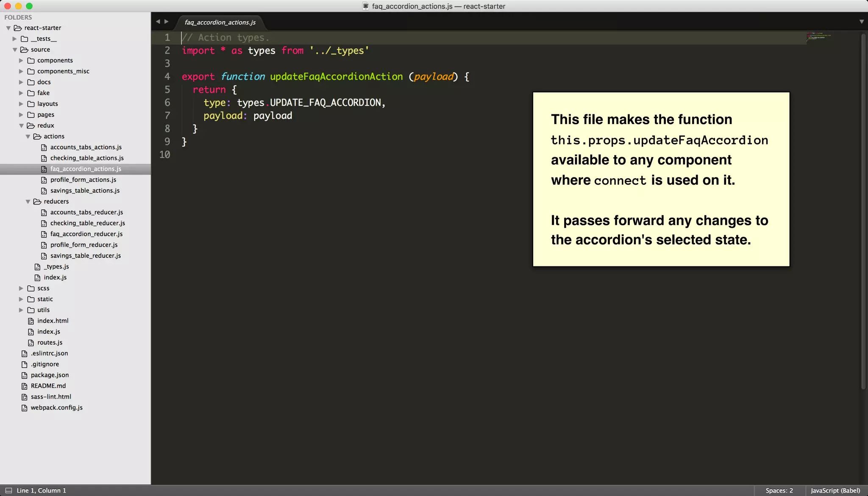Click the webpack.config.js file icon
The height and width of the screenshot is (496, 868).
tap(24, 408)
